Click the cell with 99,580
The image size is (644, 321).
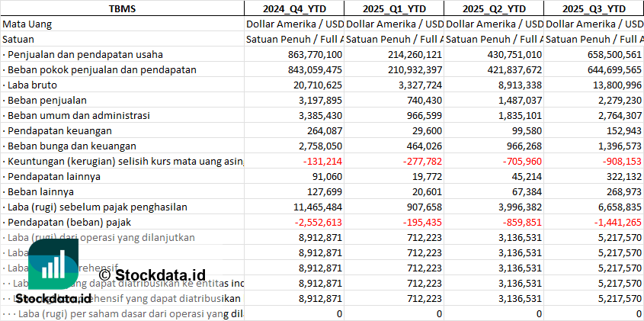[x=525, y=130]
